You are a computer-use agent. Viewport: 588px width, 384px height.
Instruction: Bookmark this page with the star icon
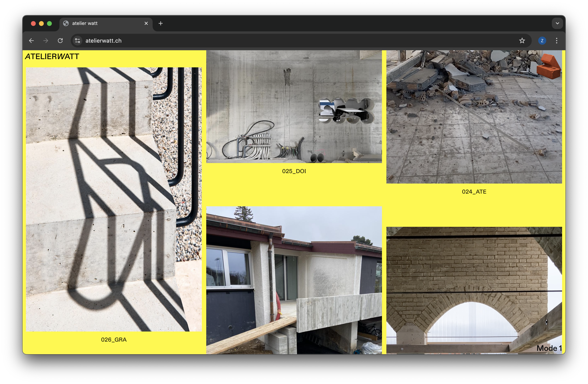[x=522, y=41]
